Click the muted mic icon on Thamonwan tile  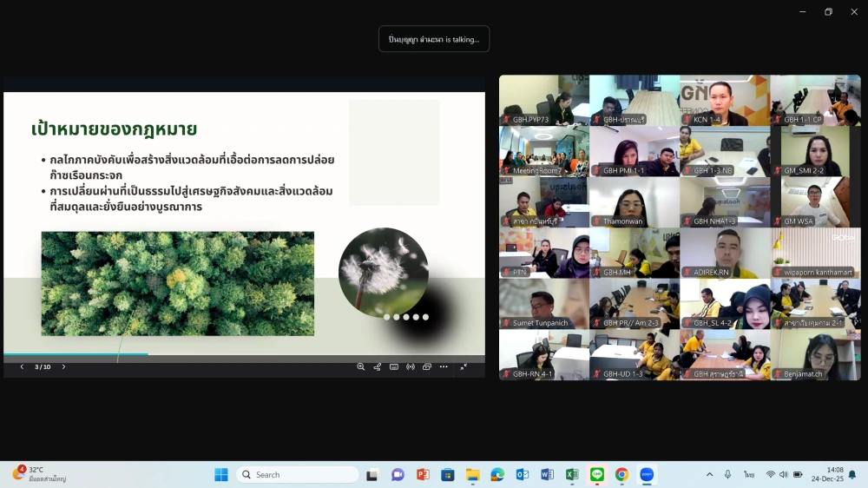pos(597,221)
